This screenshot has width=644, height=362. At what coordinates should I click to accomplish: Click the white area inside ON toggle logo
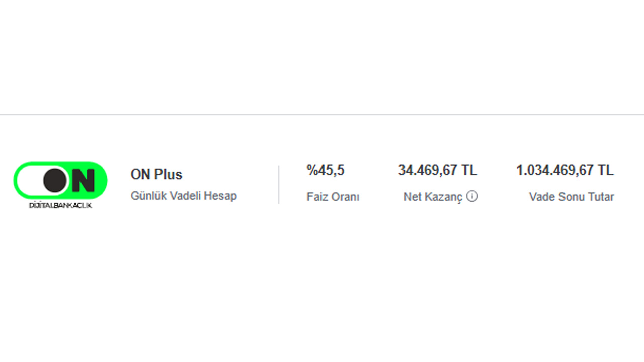click(30, 180)
